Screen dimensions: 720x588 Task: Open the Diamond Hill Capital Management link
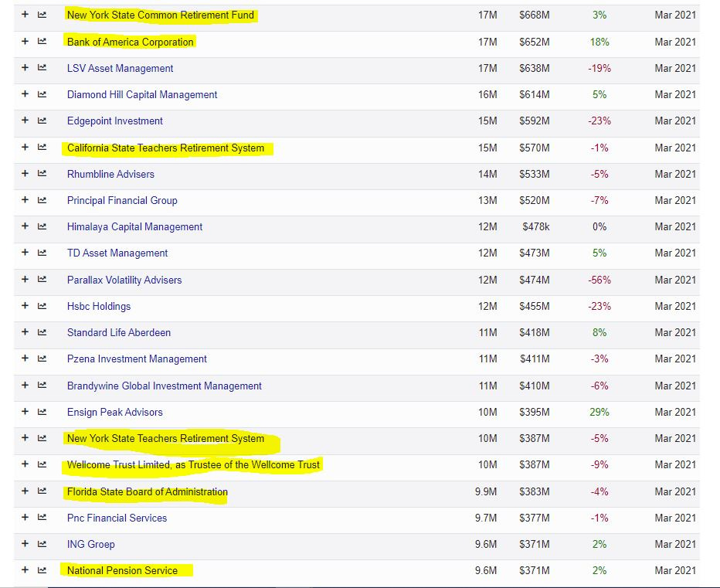142,94
